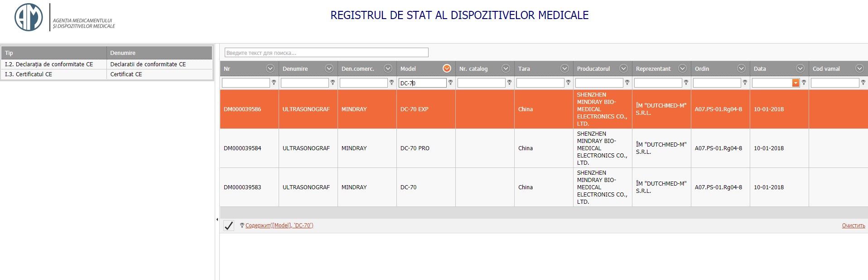This screenshot has width=868, height=280.
Task: Click filter condition icon for Model column
Action: [x=450, y=83]
